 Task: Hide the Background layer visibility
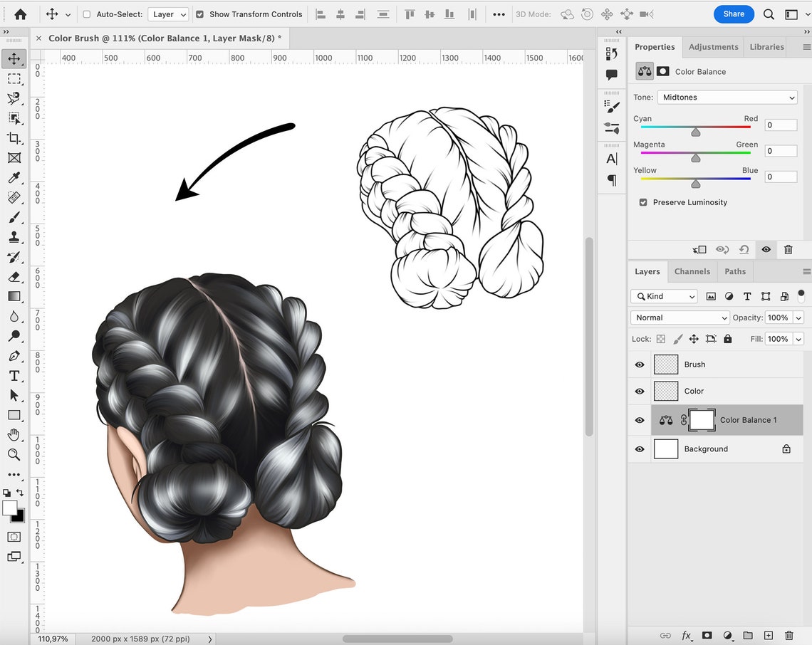[x=639, y=449]
